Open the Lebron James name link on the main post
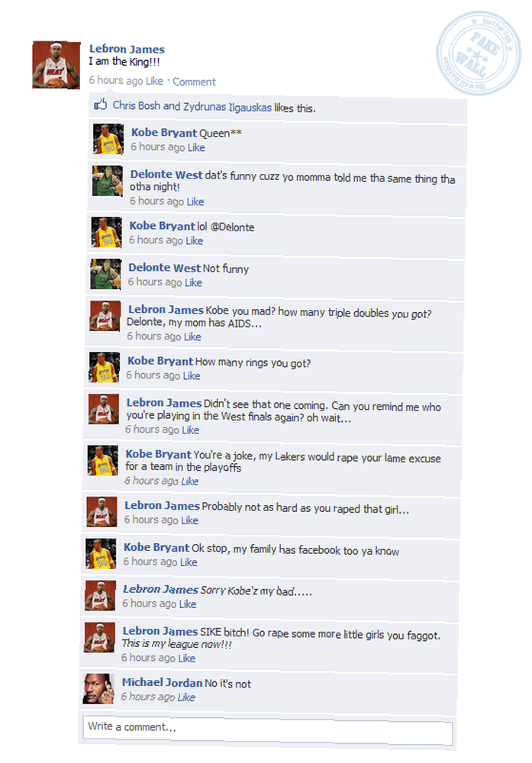 pyautogui.click(x=127, y=49)
